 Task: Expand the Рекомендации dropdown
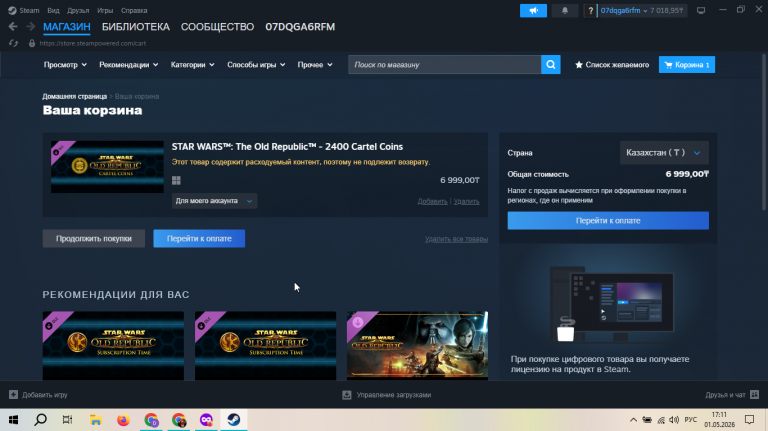point(129,65)
